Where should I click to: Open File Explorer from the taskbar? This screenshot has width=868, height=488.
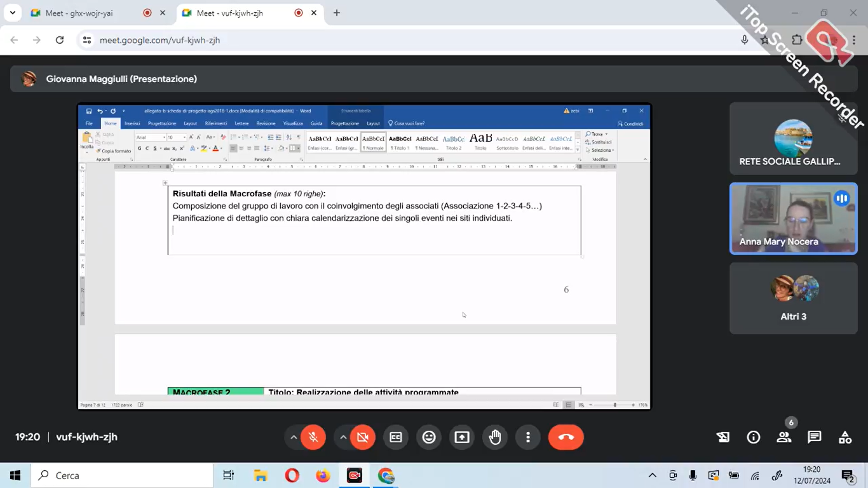tap(261, 475)
